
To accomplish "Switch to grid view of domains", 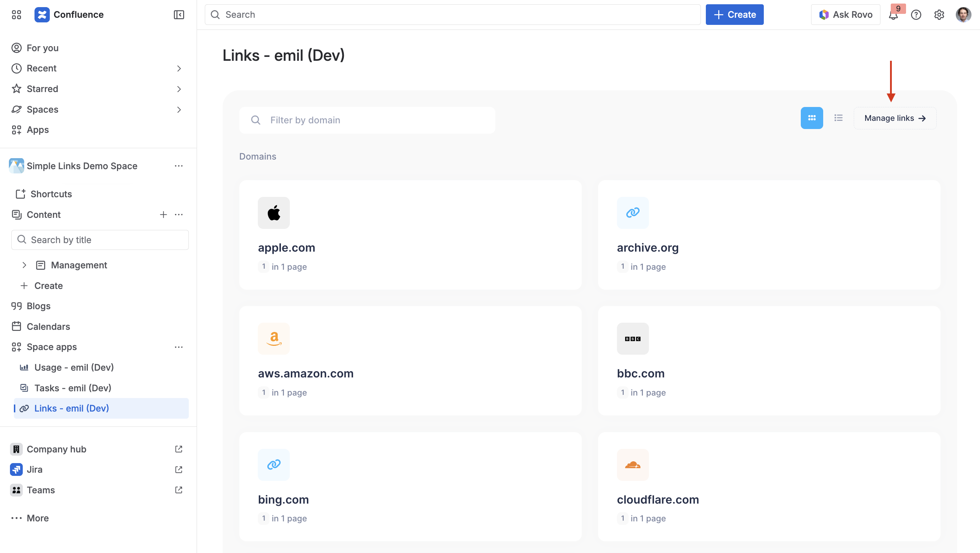I will [811, 118].
